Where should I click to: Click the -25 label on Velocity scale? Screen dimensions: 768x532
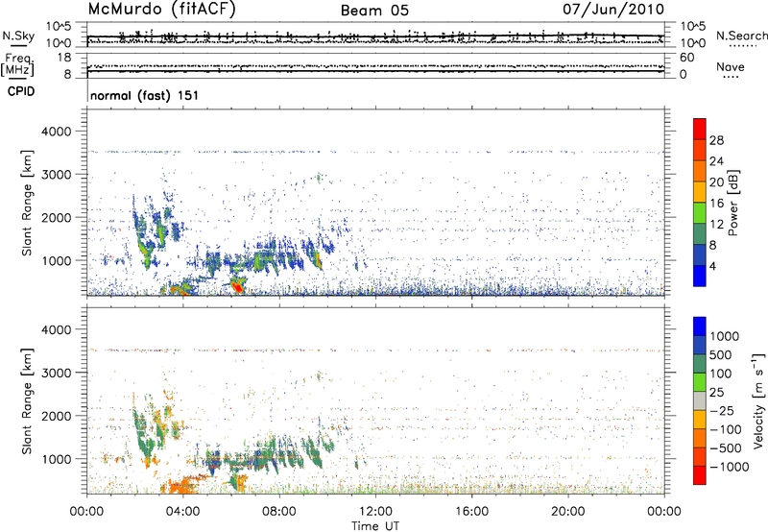click(x=722, y=411)
